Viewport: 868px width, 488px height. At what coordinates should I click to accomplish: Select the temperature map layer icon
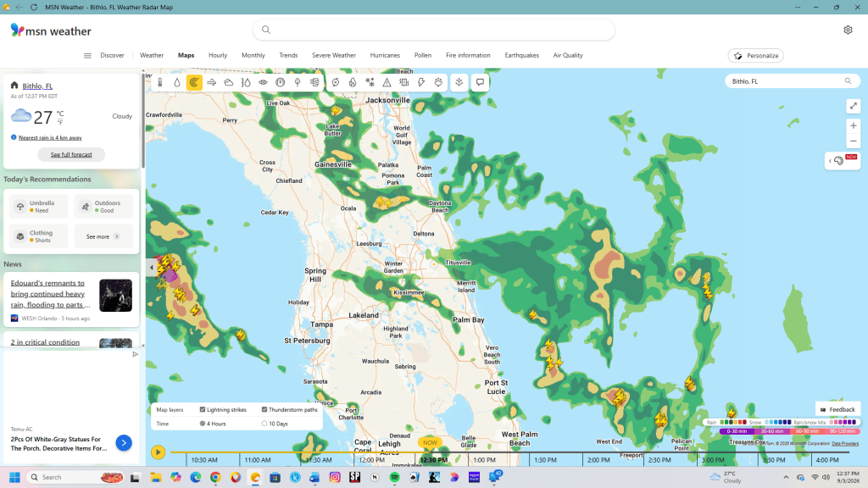point(160,82)
